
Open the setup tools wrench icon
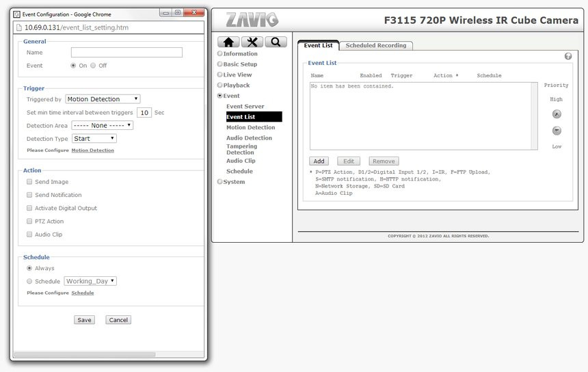pos(252,42)
